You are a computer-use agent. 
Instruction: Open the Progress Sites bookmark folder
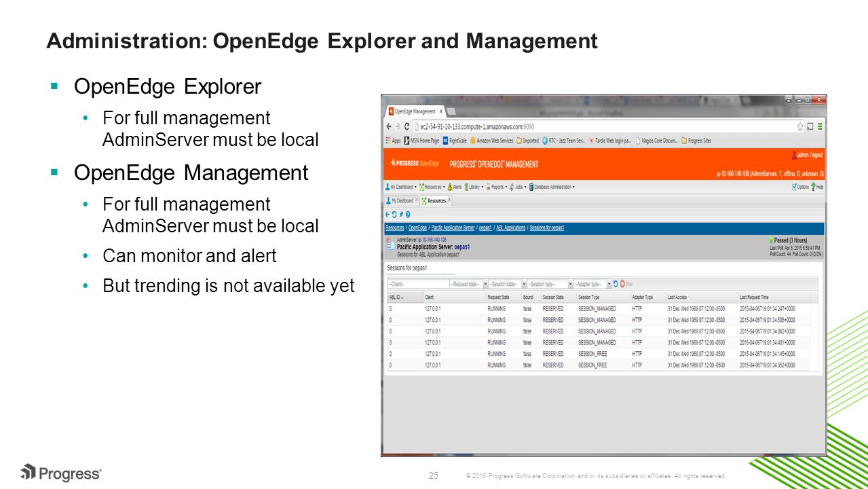[x=696, y=141]
